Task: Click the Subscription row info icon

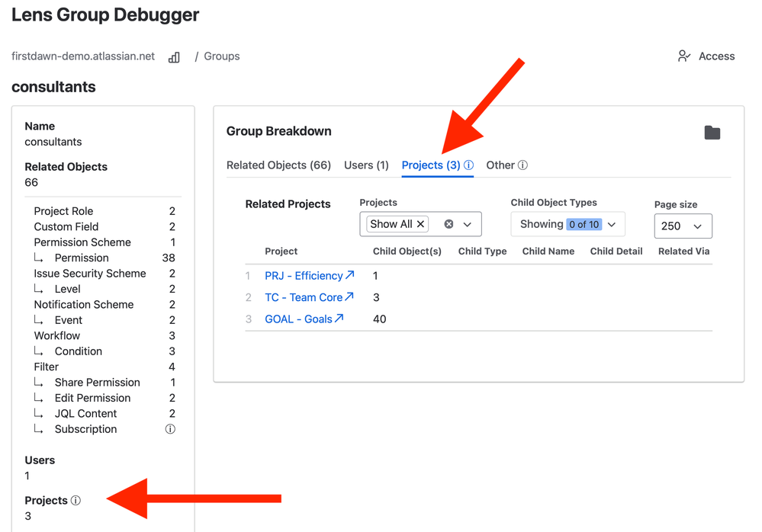Action: (170, 429)
